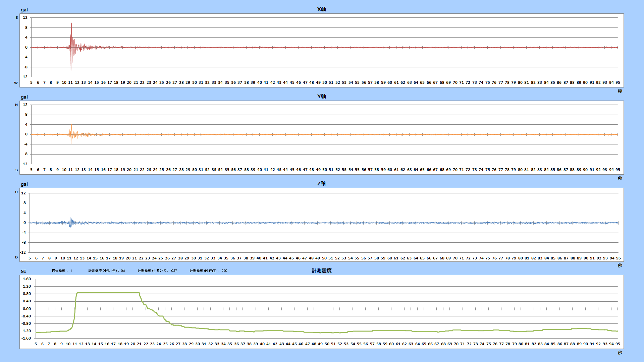Click the 50 second tick on X軸 time axis
The height and width of the screenshot is (362, 644).
coord(324,82)
